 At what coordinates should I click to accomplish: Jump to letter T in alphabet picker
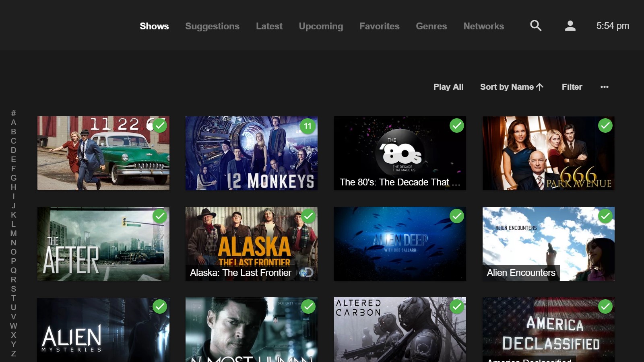pos(14,298)
